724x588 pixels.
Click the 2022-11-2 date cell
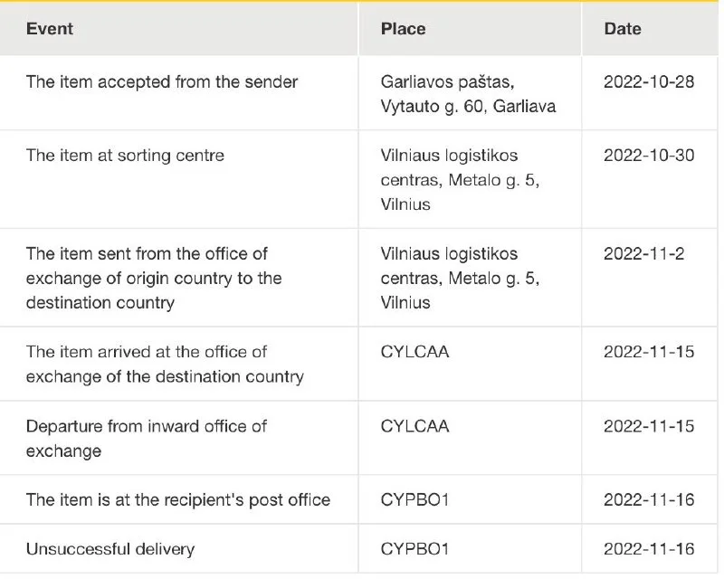[643, 253]
